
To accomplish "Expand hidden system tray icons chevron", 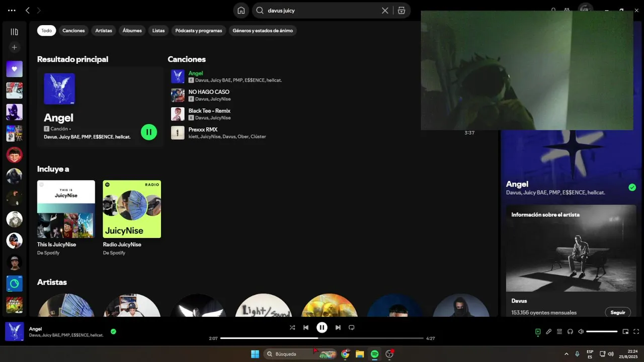I will (x=567, y=354).
